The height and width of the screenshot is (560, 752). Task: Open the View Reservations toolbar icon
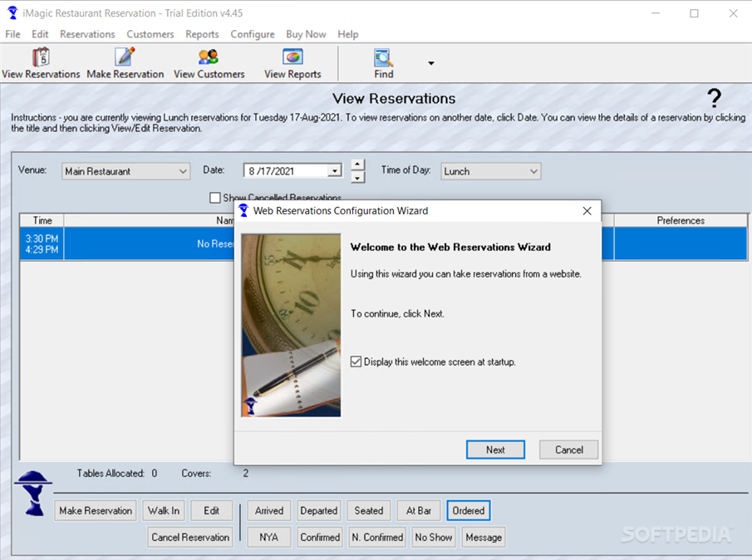click(x=41, y=57)
